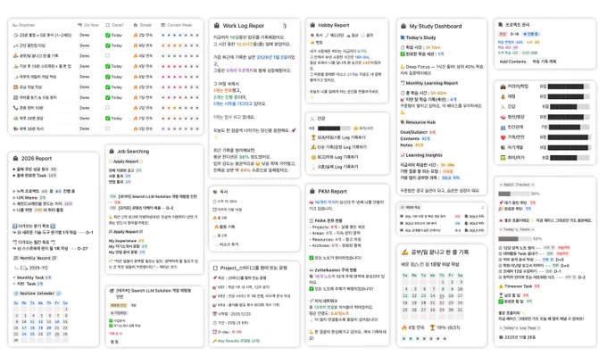The width and height of the screenshot is (607, 364).
Task: Click the trophy icon beside 19% (6/31)
Action: 432,327
